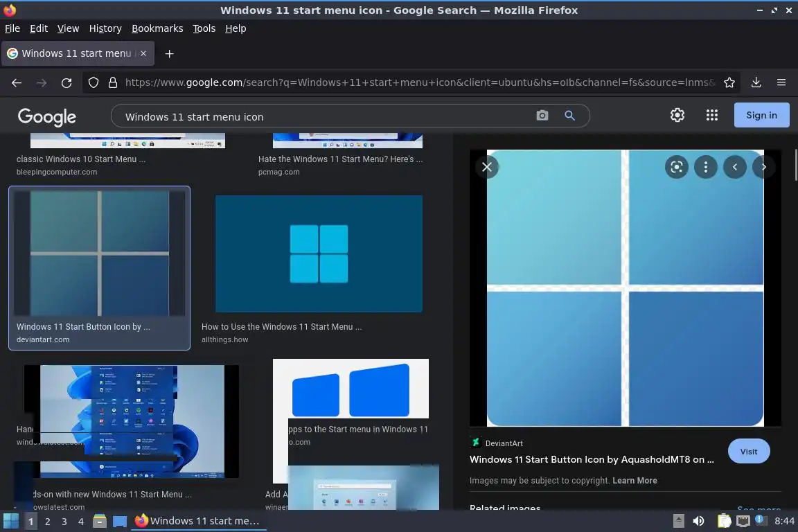
Task: Open the File menu
Action: click(x=12, y=28)
